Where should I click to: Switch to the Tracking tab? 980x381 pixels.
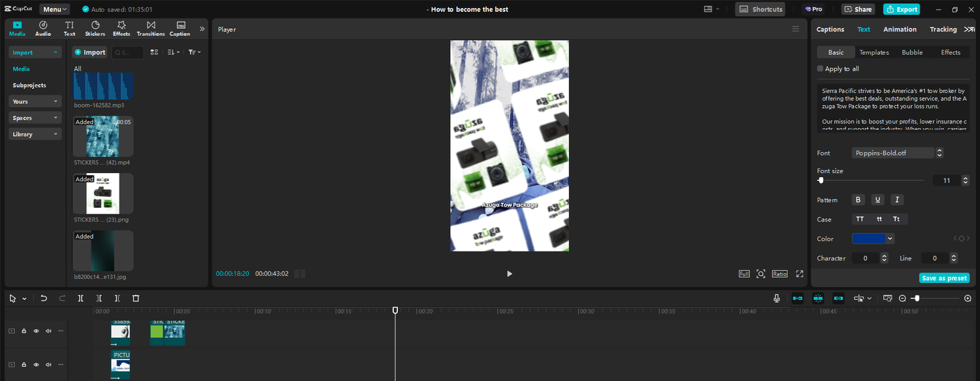point(943,29)
